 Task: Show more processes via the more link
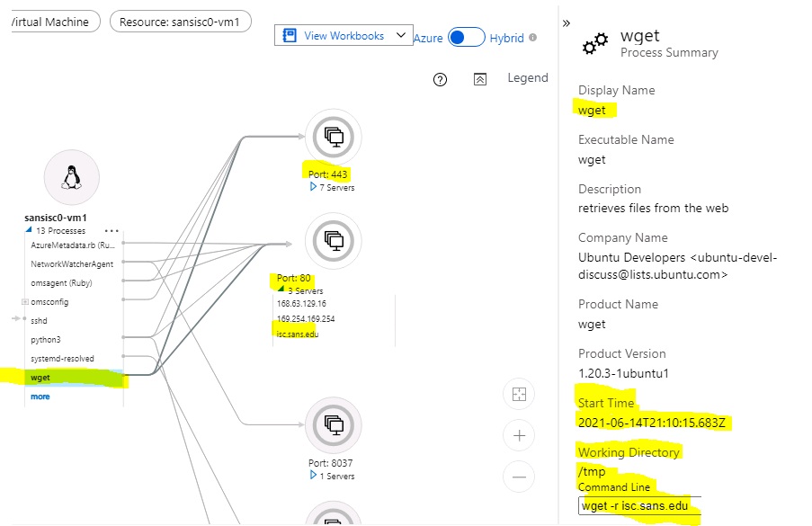(x=40, y=397)
